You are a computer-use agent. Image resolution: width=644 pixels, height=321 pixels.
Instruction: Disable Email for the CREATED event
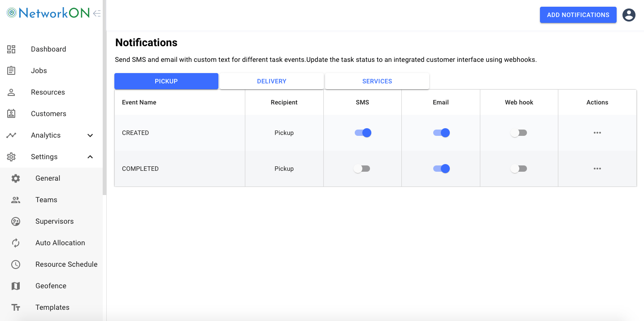pos(441,133)
